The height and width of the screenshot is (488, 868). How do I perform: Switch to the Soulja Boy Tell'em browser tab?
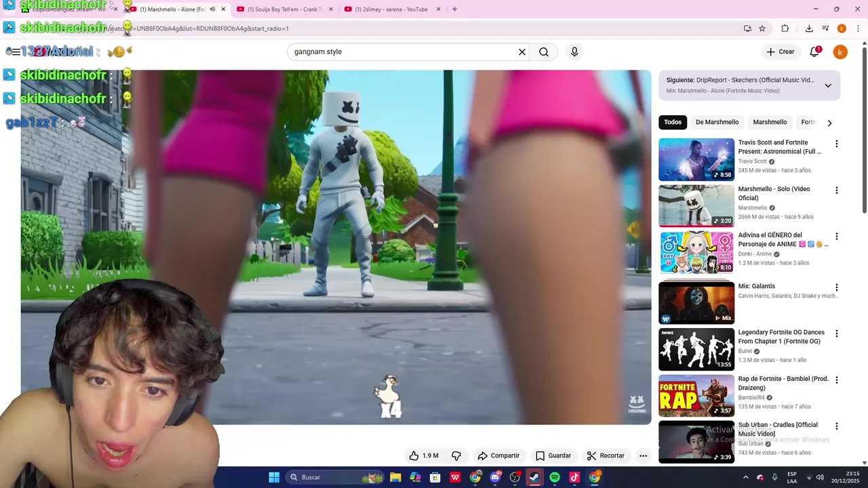285,9
